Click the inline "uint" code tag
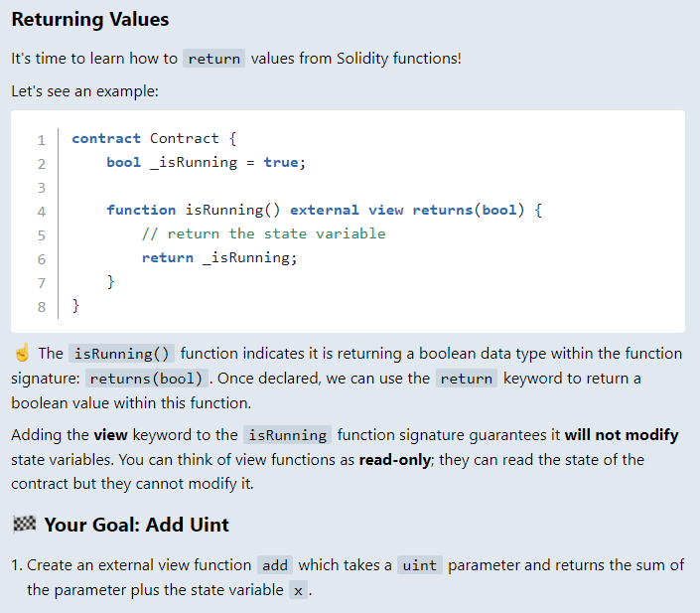 pyautogui.click(x=419, y=565)
